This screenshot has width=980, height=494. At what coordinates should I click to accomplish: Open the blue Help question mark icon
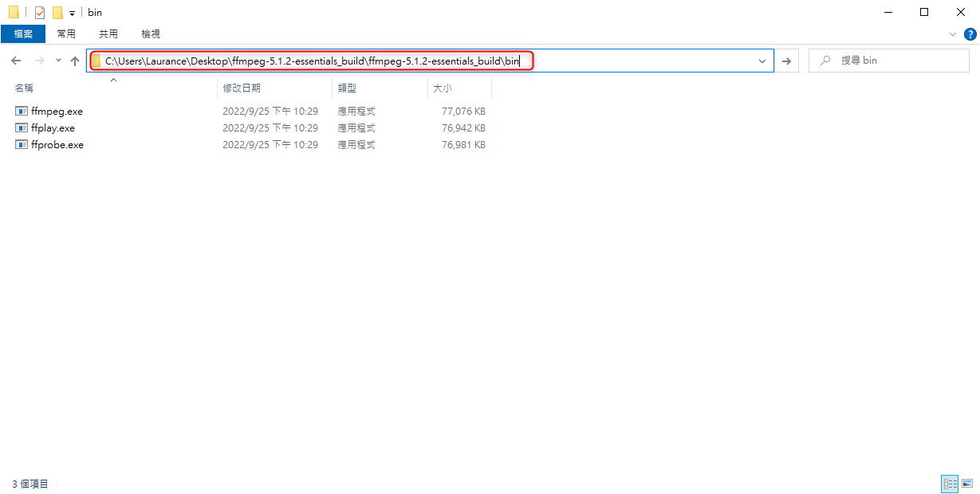pos(970,34)
